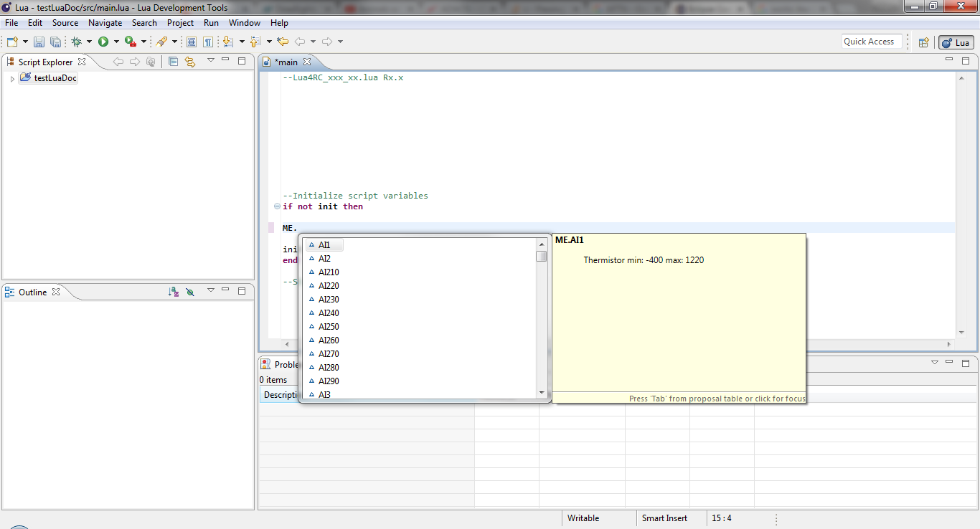Run the script with the green play icon

coord(103,42)
